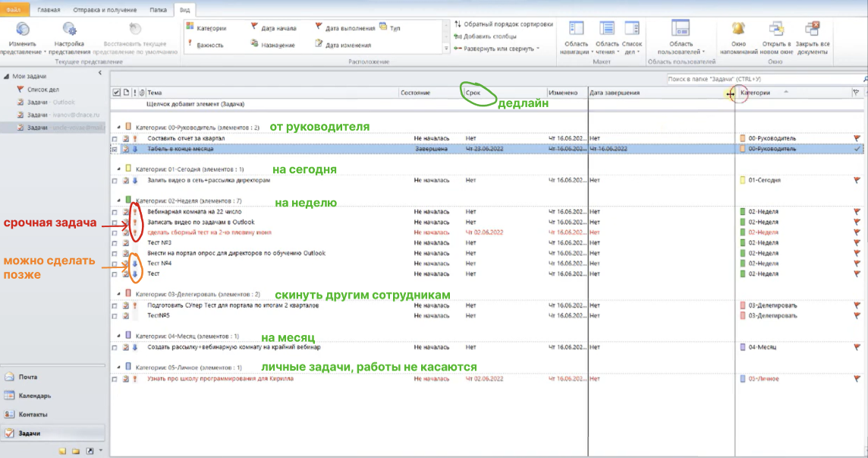The height and width of the screenshot is (458, 868).
Task: Sort by Тема column header
Action: [x=272, y=93]
